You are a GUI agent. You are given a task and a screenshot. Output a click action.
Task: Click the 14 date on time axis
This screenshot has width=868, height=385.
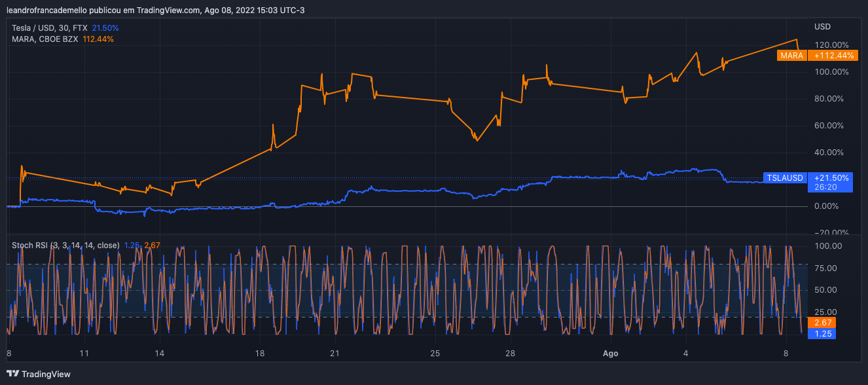(x=160, y=354)
